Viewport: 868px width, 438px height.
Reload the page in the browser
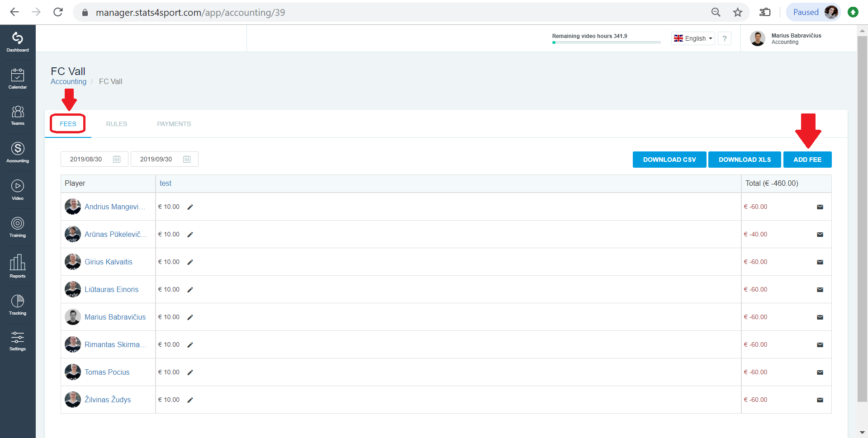58,12
